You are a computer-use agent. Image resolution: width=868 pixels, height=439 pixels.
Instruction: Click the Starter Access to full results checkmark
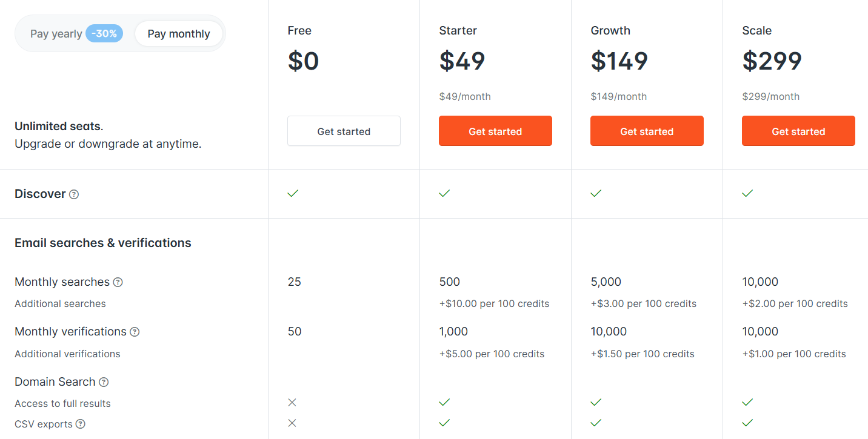tap(444, 402)
